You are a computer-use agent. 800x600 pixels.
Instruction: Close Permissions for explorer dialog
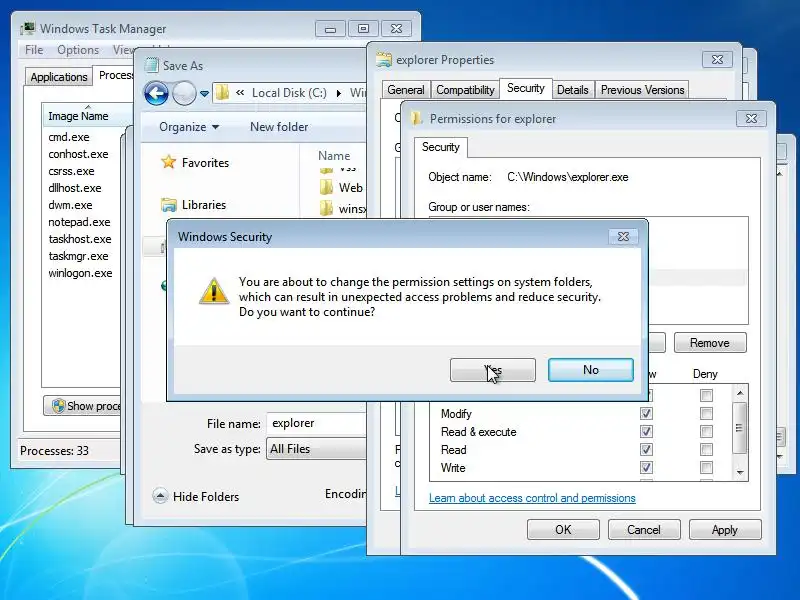751,118
